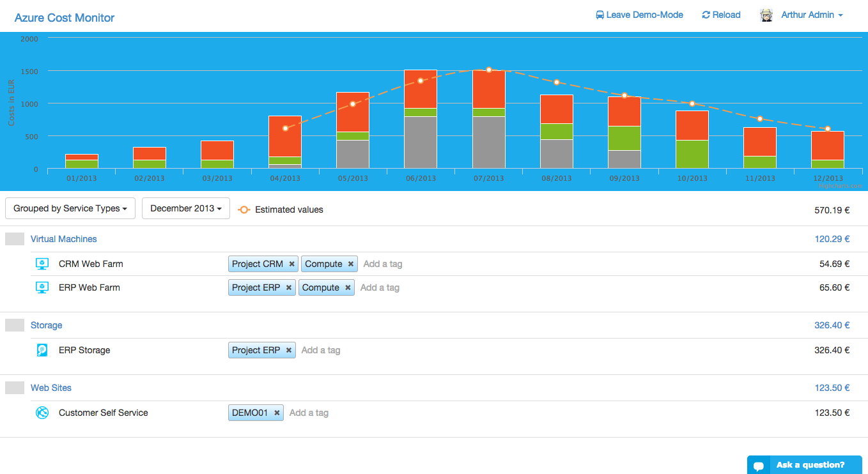The image size is (868, 474).
Task: Open the December 2013 month dropdown
Action: point(186,208)
